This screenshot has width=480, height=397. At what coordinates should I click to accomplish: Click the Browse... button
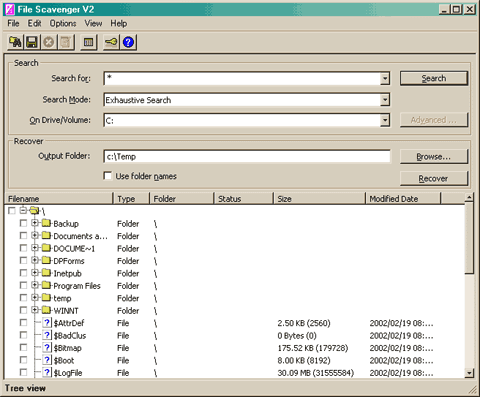pyautogui.click(x=434, y=156)
